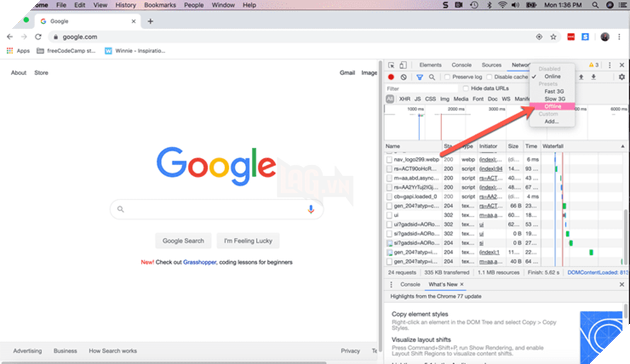This screenshot has height=364, width=630.
Task: Open the drawer's three-dot menu beside Console
Action: coord(391,284)
